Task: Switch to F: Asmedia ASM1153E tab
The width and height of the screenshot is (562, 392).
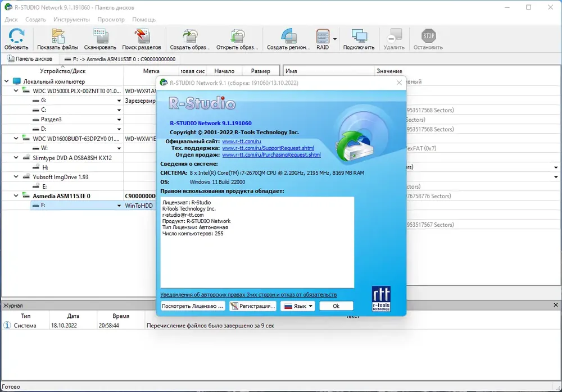Action: [120, 59]
